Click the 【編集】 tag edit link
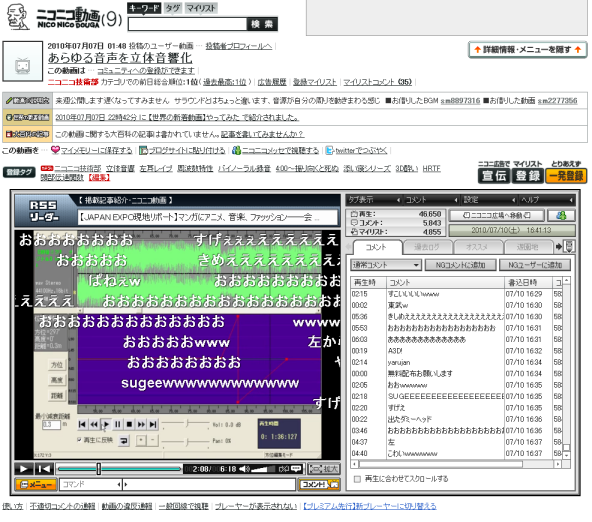 pyautogui.click(x=99, y=177)
